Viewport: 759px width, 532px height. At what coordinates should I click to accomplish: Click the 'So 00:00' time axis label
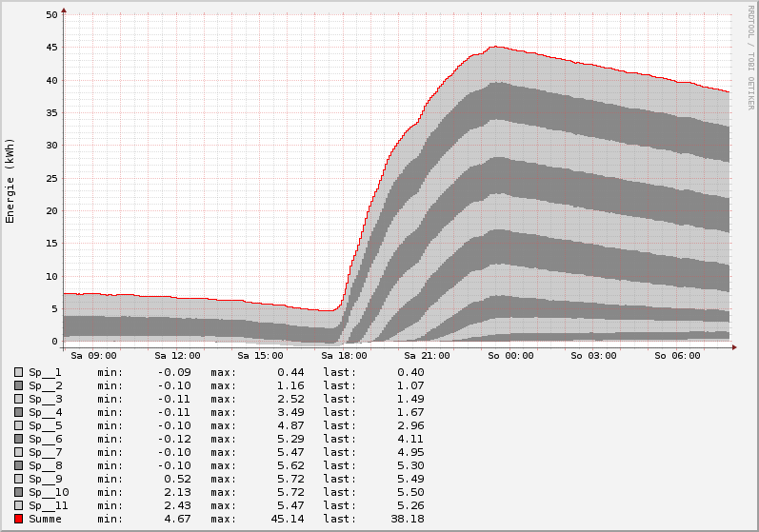click(510, 356)
